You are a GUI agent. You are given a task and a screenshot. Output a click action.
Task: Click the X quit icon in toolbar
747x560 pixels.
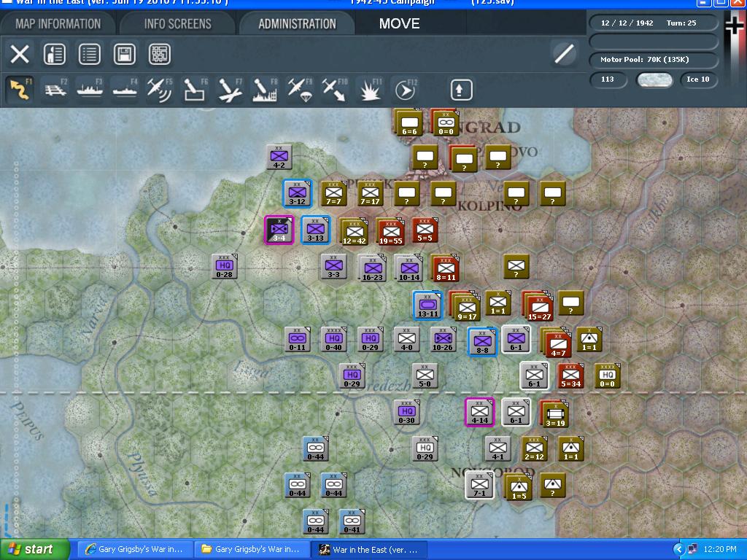tap(20, 54)
